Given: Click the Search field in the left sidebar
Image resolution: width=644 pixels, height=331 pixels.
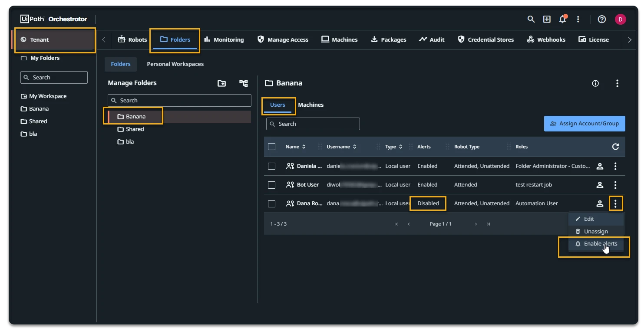Looking at the screenshot, I should [x=54, y=78].
